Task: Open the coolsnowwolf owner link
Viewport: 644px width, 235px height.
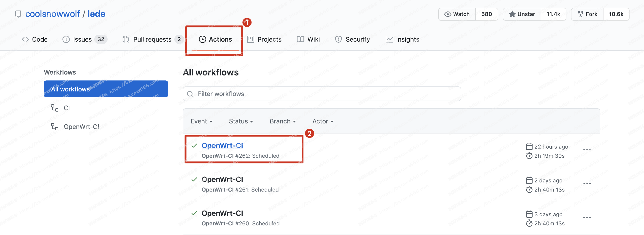Action: click(52, 14)
